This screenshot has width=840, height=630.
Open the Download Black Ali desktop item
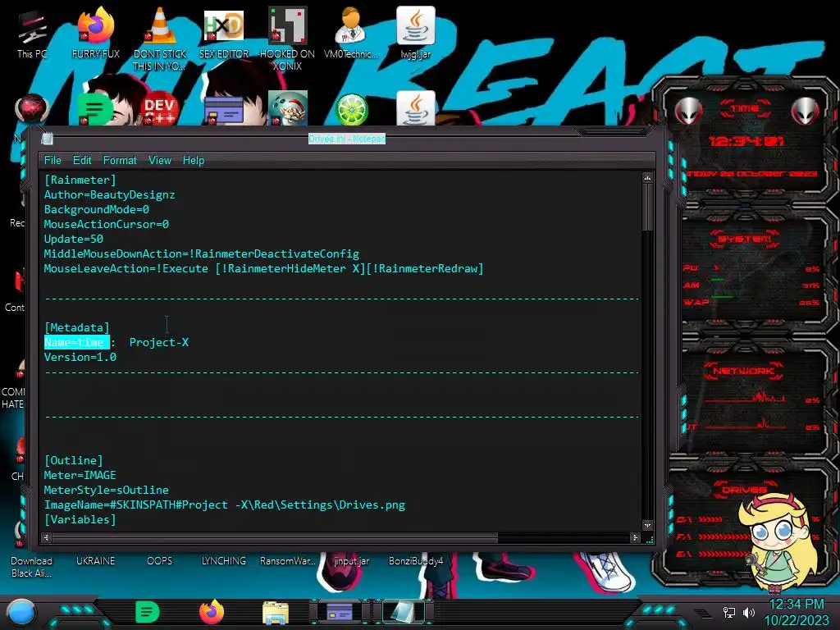click(32, 567)
